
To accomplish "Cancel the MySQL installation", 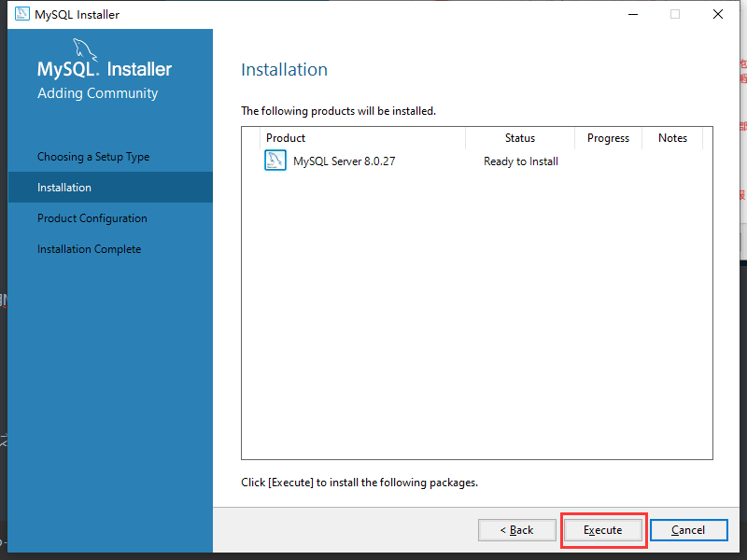I will click(x=688, y=530).
